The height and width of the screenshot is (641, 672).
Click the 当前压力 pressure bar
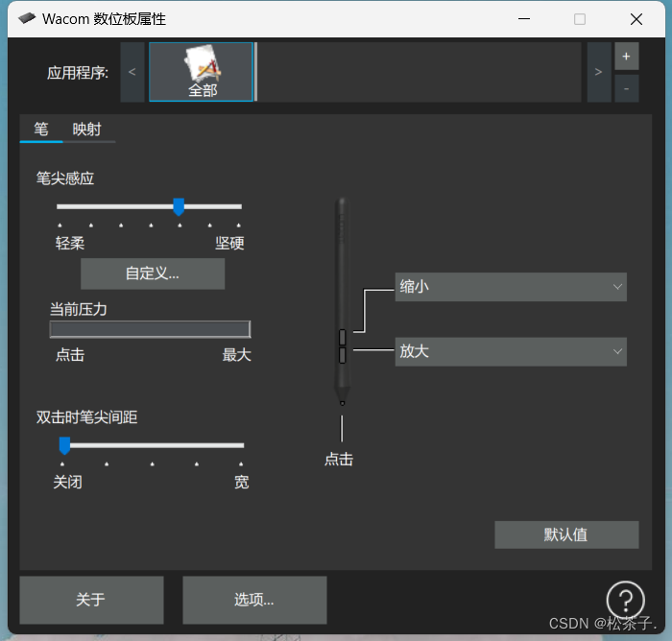coord(150,329)
